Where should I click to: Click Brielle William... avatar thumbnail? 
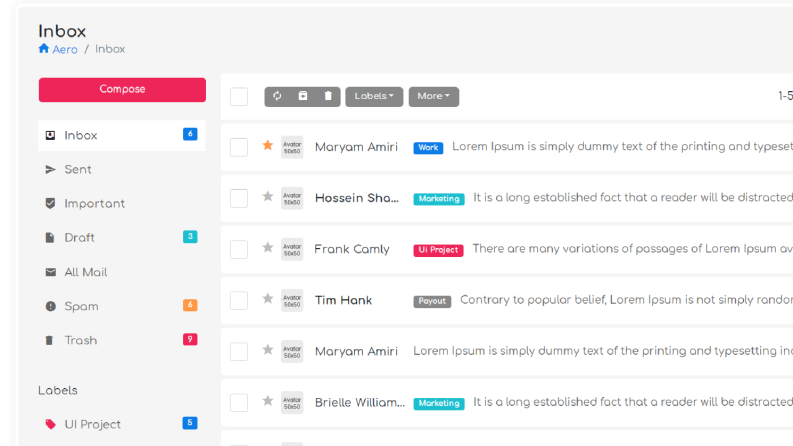pos(292,403)
